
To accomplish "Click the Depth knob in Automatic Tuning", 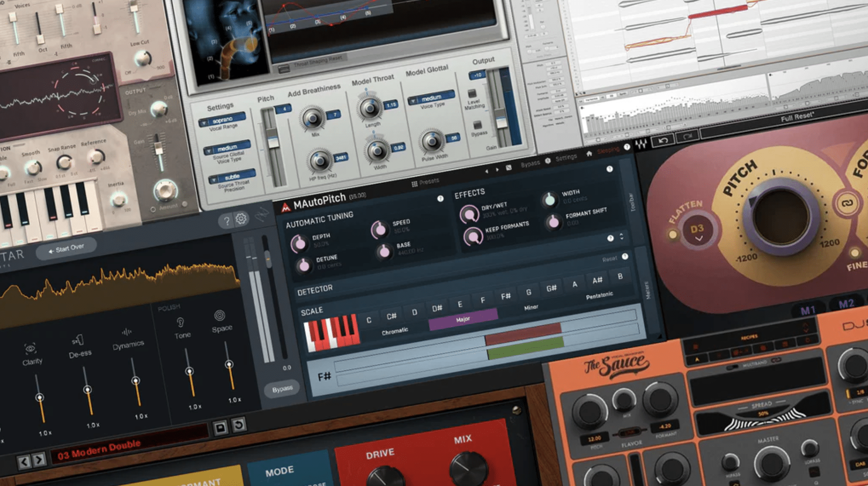I will (299, 243).
